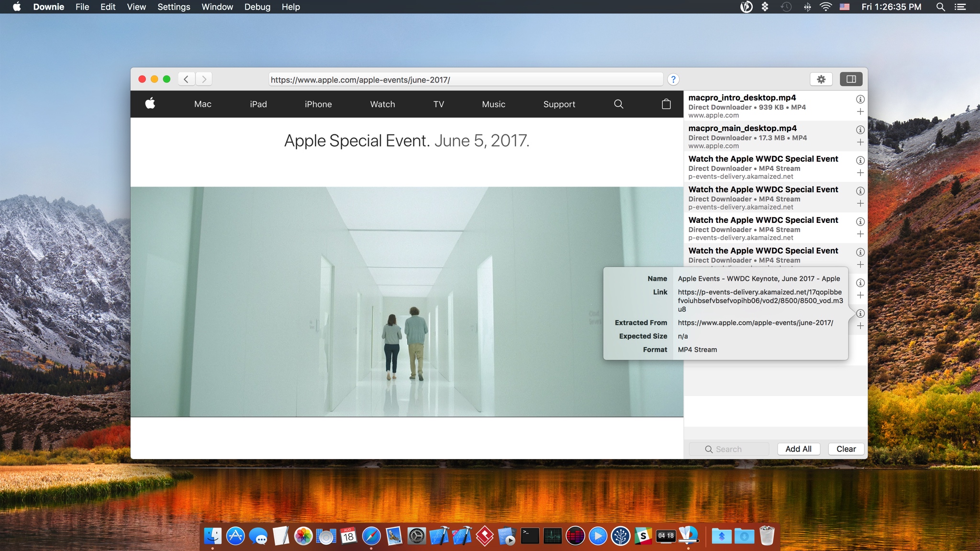Open Photos from the Dock
The image size is (980, 551).
303,536
